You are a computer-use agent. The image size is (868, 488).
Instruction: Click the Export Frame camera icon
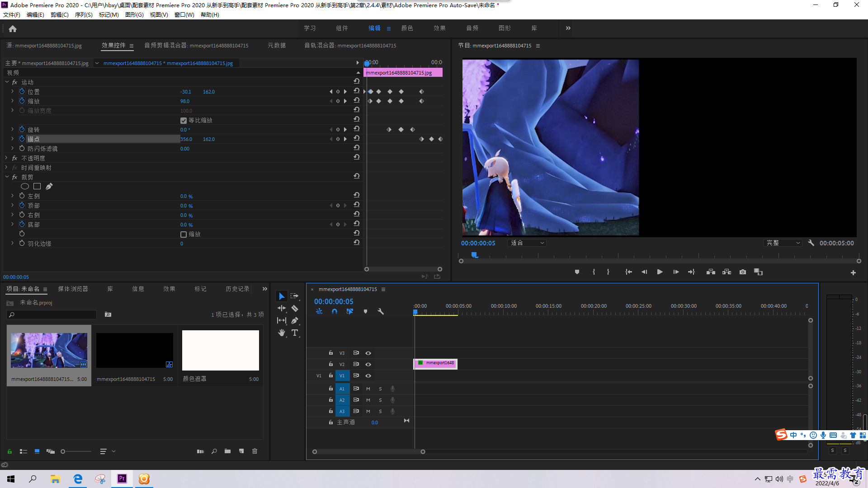[743, 272]
